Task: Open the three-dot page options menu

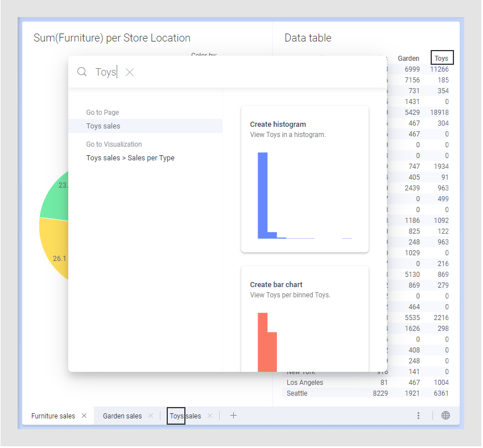Action: (x=418, y=416)
